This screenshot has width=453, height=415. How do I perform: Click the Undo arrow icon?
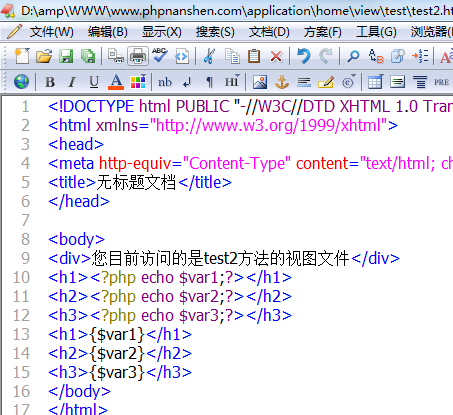click(x=304, y=56)
